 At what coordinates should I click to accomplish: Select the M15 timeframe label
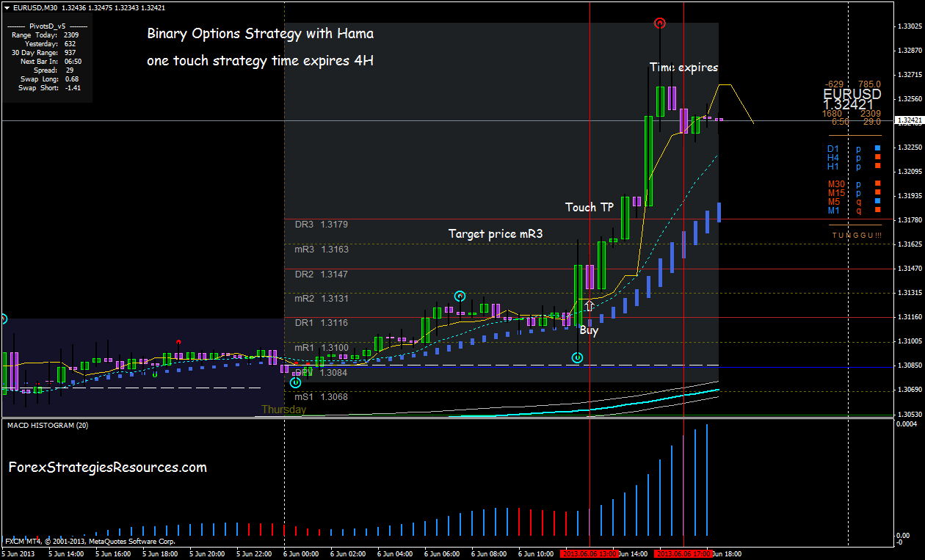pyautogui.click(x=835, y=193)
